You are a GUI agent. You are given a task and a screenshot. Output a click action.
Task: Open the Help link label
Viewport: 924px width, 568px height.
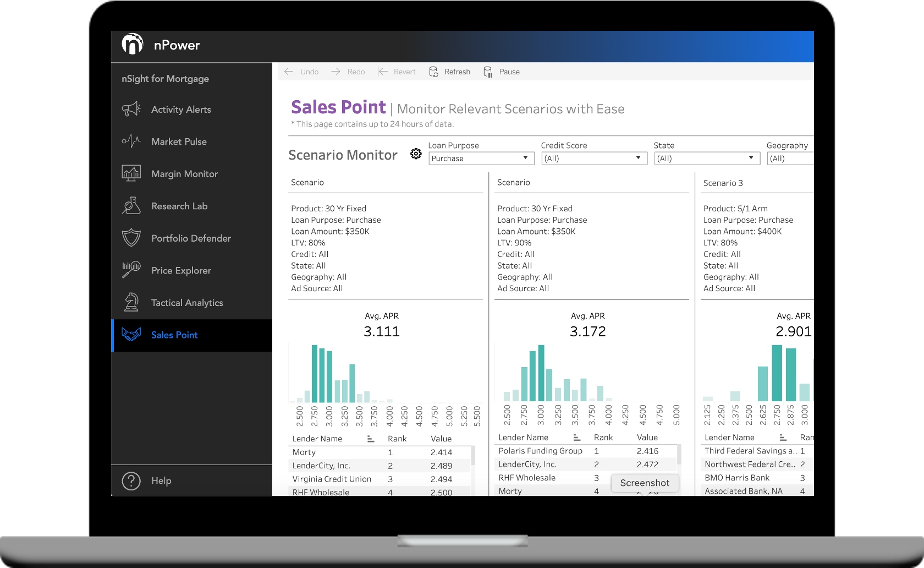(x=161, y=480)
